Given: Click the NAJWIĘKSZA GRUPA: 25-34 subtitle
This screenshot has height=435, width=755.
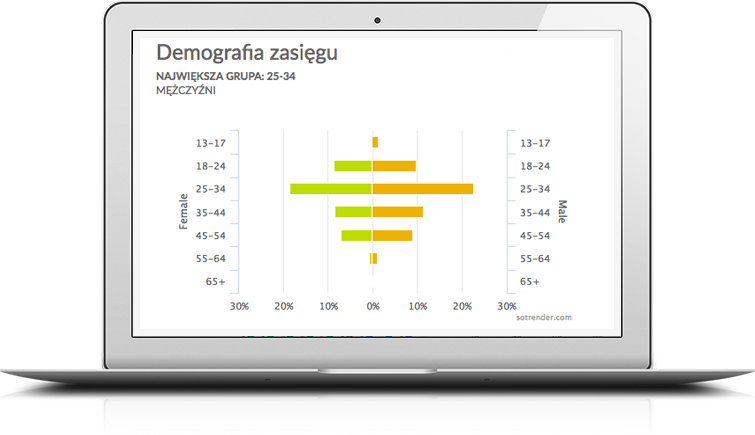Looking at the screenshot, I should [x=225, y=76].
